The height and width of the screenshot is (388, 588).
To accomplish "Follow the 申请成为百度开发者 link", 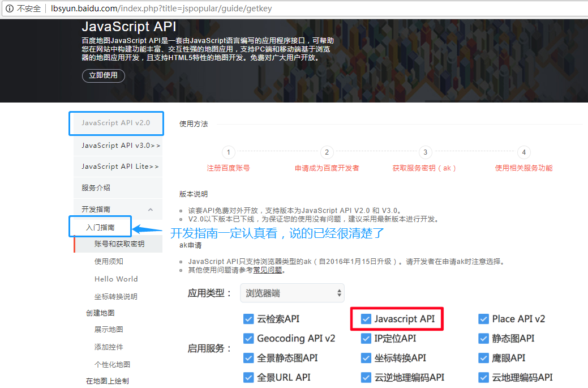I will point(327,168).
